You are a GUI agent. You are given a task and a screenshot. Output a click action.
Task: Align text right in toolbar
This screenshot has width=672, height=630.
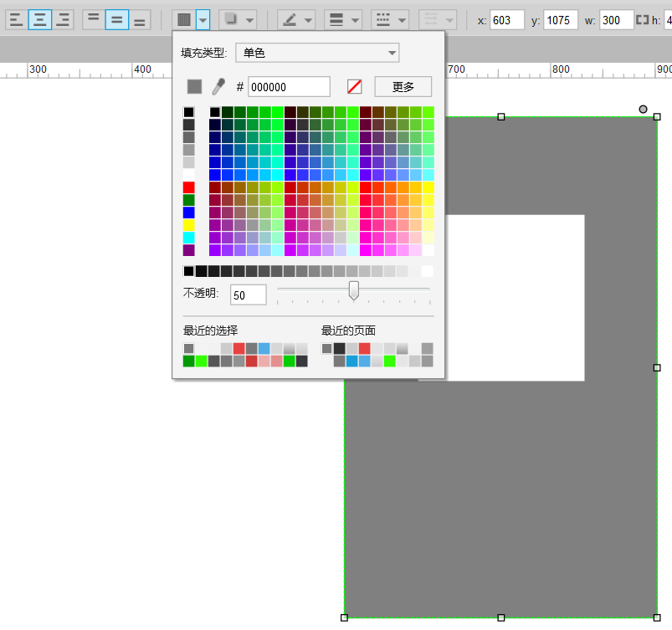(x=63, y=19)
